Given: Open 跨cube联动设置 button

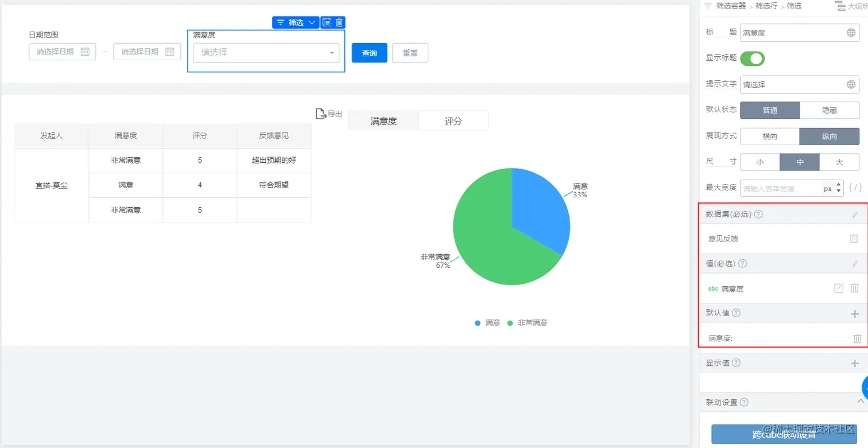Looking at the screenshot, I should pyautogui.click(x=783, y=434).
